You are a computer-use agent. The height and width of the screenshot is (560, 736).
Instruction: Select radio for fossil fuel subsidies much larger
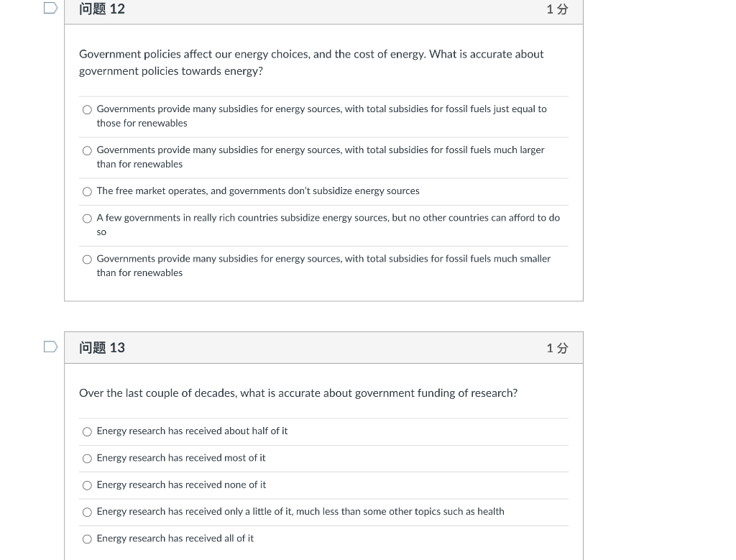coord(87,150)
